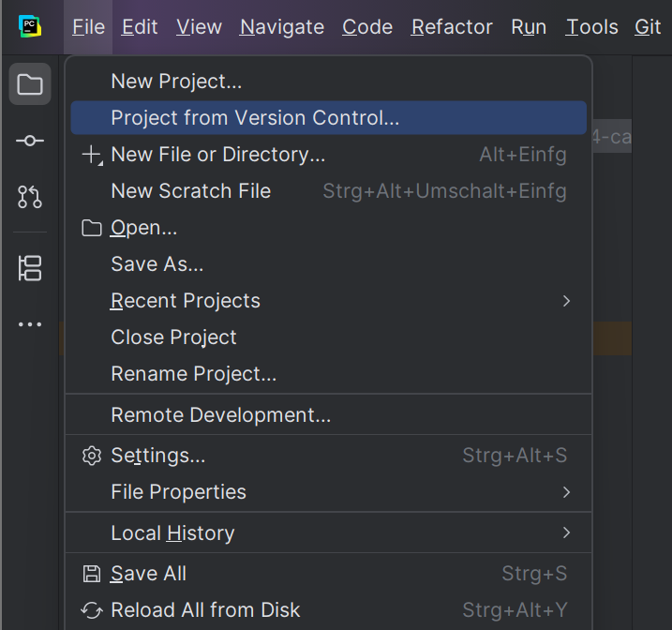Expand the Recent Projects submenu arrow

tap(566, 301)
